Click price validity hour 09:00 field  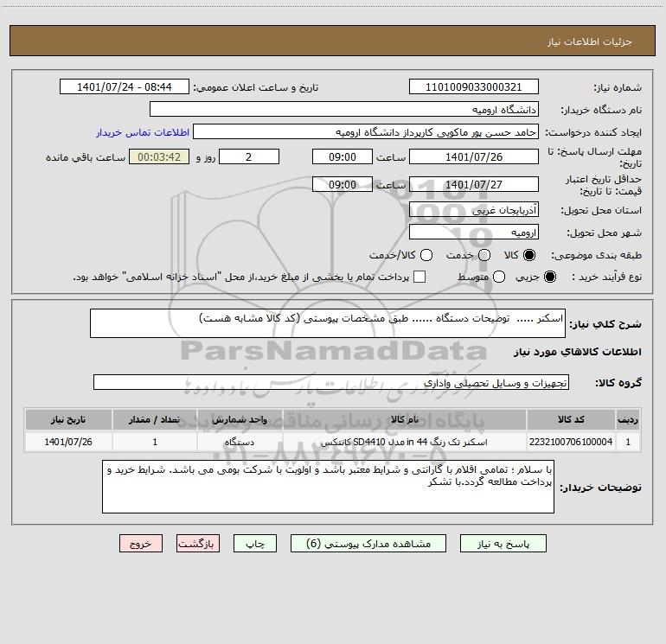[343, 184]
